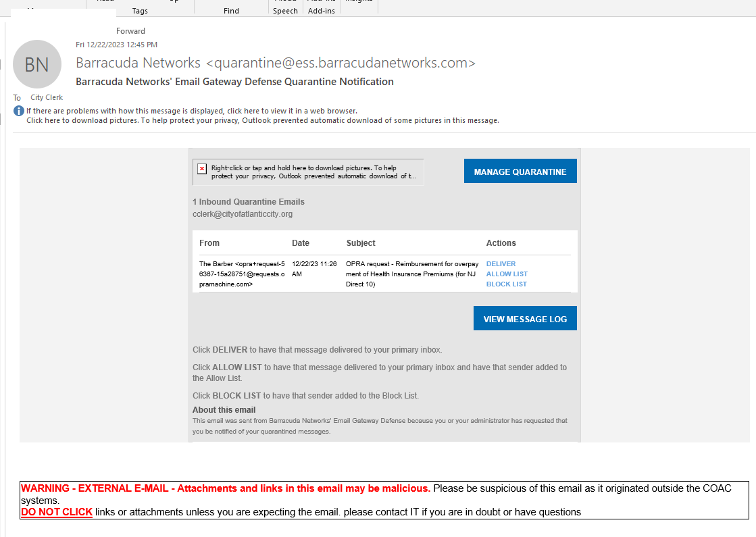Click the download pictures privacy notice line

click(x=263, y=120)
